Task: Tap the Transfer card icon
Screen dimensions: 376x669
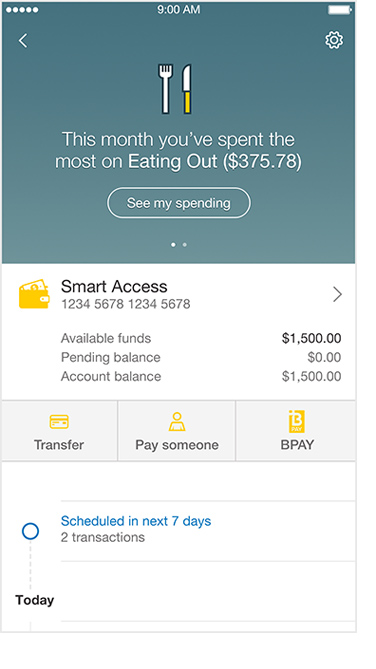Action: click(x=59, y=422)
